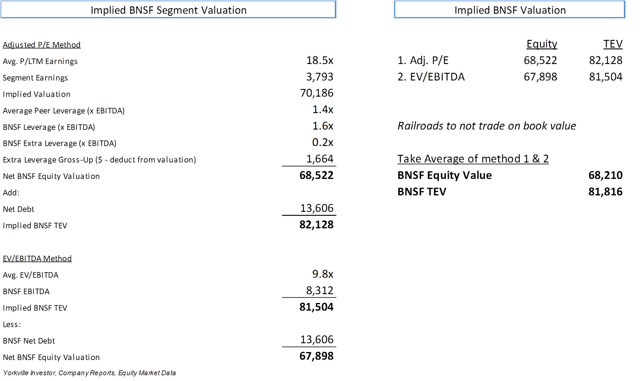Click the Implied BNSF Valuation header box
This screenshot has width=640, height=381.
(x=509, y=10)
